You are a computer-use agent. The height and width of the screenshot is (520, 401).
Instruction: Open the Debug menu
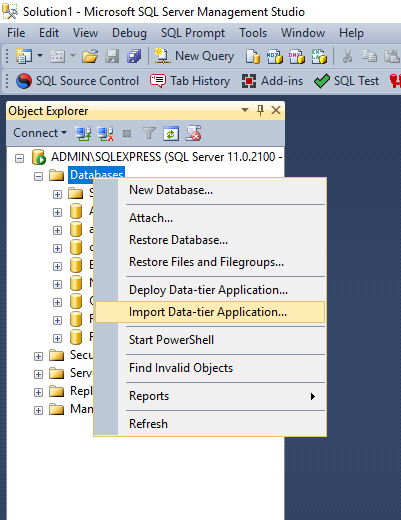[x=129, y=33]
